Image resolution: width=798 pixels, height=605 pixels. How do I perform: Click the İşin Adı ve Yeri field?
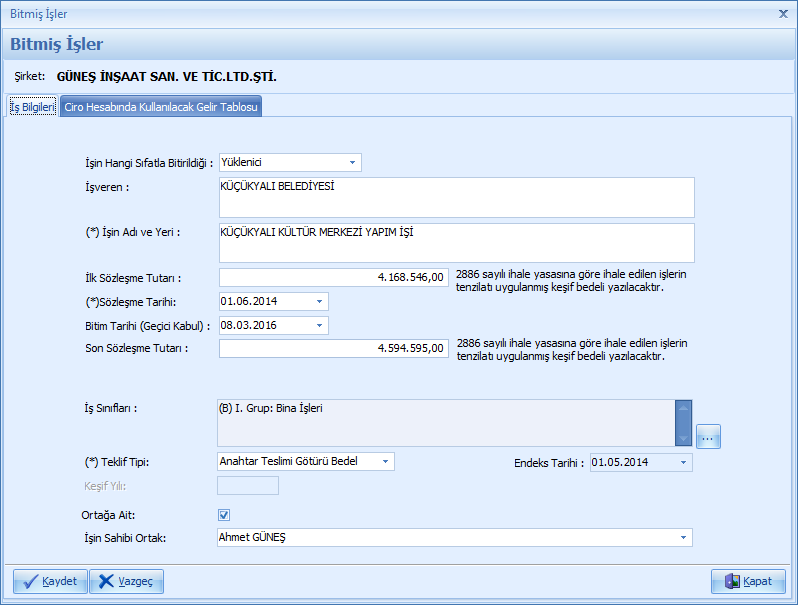point(455,242)
